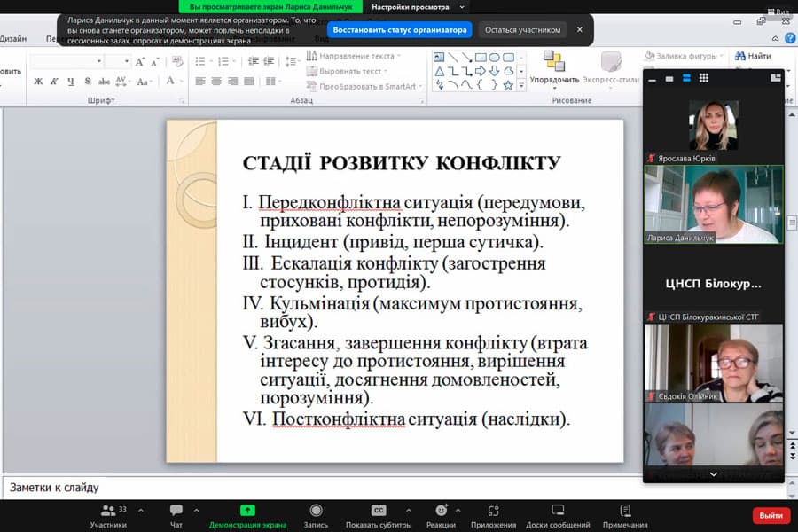This screenshot has height=532, width=798.
Task: Open the Приложения apps icon
Action: pos(494,511)
